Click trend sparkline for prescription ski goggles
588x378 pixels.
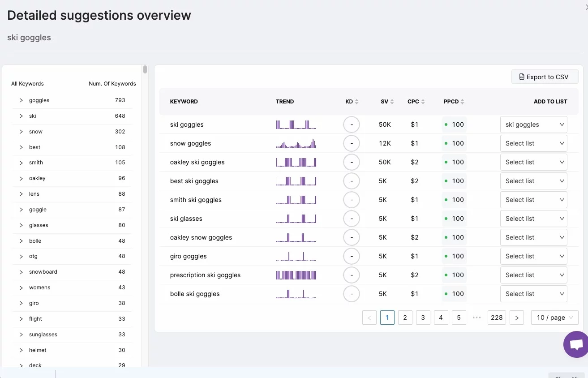coord(296,275)
